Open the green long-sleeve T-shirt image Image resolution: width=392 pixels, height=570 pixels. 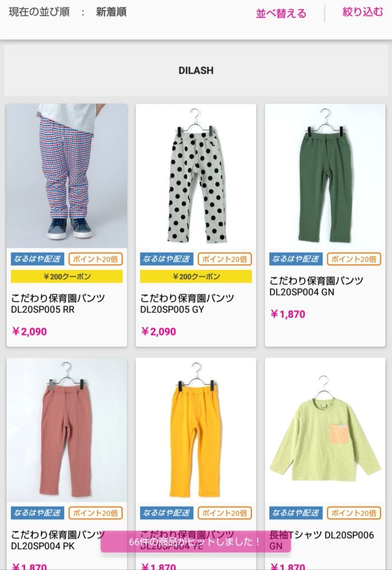tap(325, 429)
